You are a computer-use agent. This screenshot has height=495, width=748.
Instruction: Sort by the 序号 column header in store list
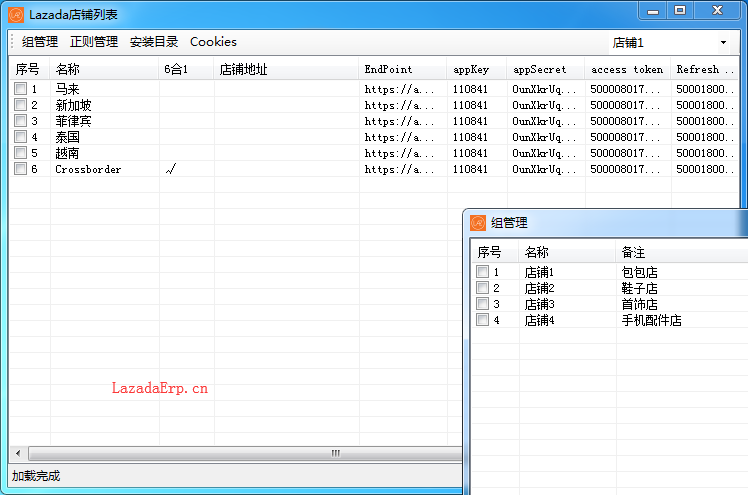(30, 69)
